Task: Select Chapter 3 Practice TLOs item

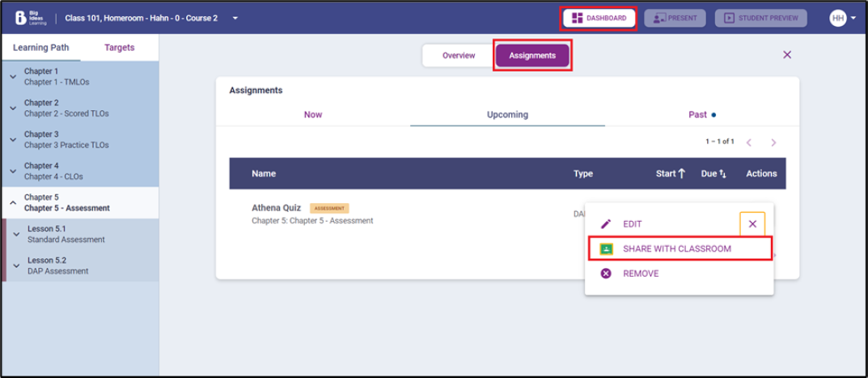Action: (x=80, y=140)
